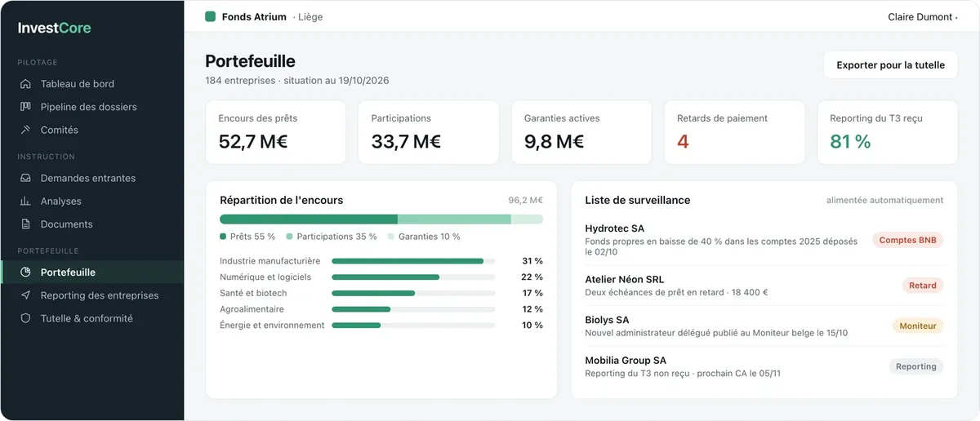
Task: Click the Tableau de bord home icon
Action: point(25,84)
